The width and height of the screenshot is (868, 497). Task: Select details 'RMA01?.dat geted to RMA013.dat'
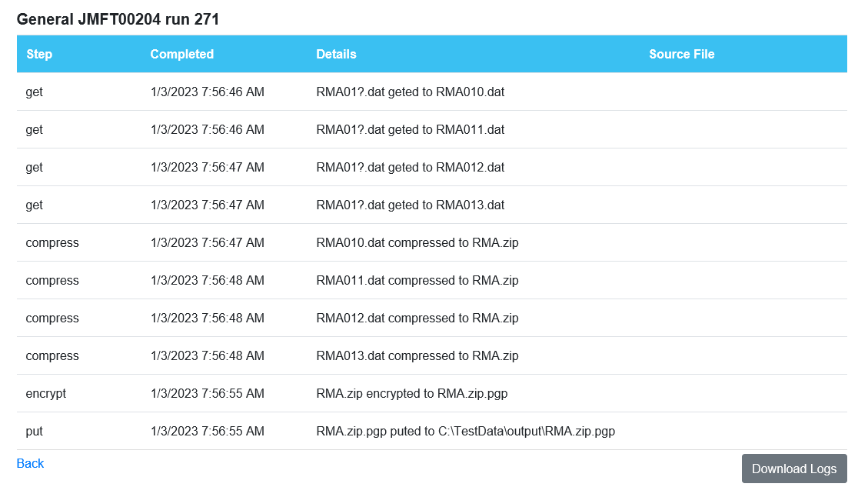point(411,205)
